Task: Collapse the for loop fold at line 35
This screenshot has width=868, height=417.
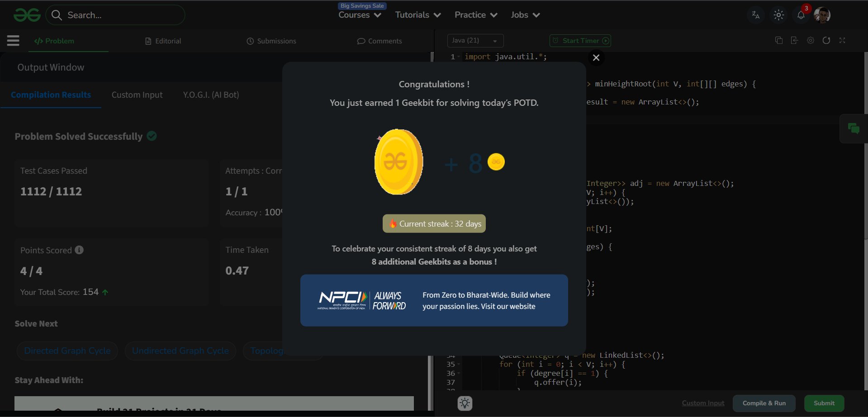Action: tap(459, 365)
